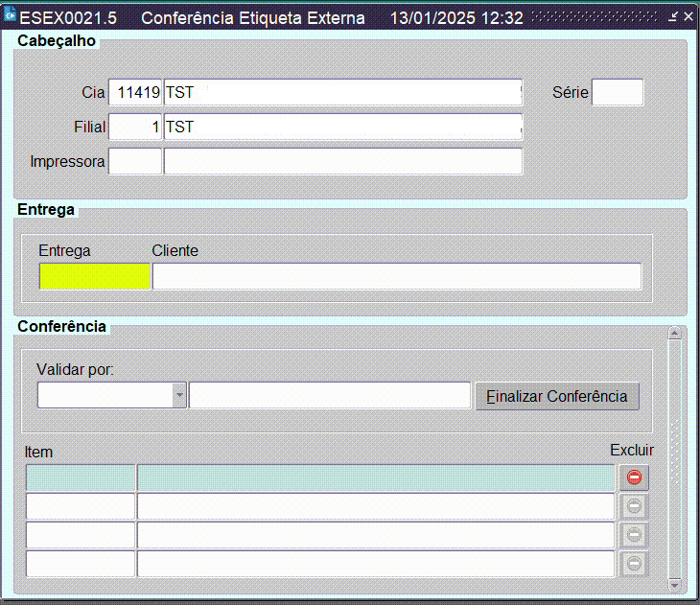Click the Excluir icon in the fourth item row

(634, 564)
